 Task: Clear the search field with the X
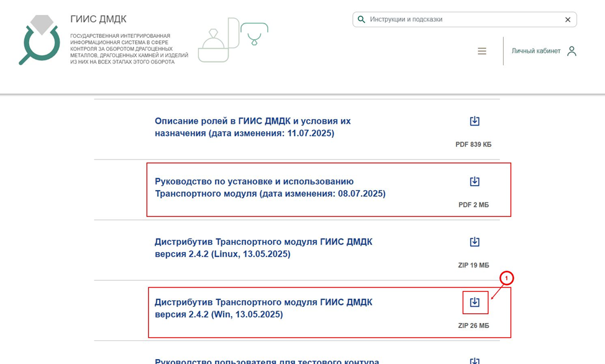tap(568, 20)
